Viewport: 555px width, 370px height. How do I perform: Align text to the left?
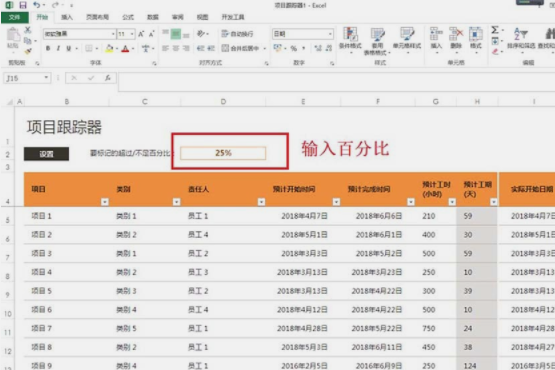click(x=165, y=48)
